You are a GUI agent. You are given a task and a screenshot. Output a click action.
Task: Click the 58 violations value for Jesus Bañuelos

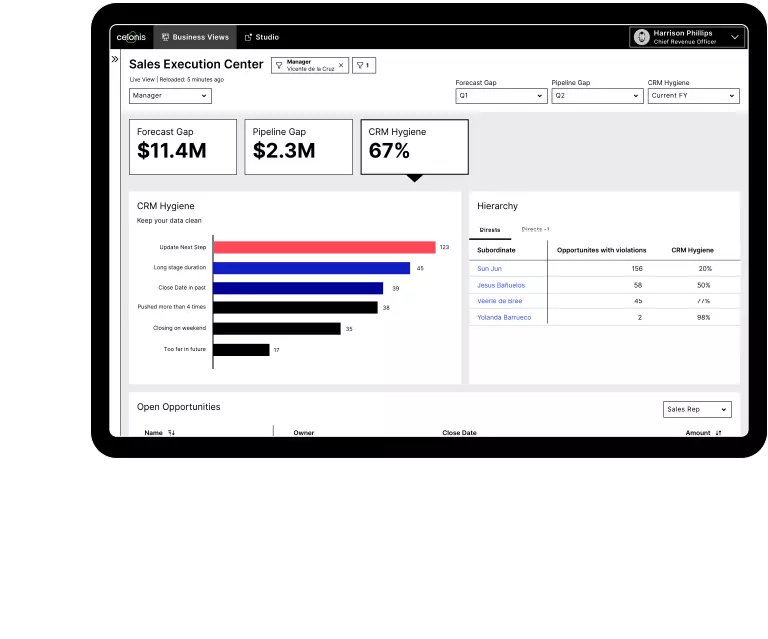(638, 285)
